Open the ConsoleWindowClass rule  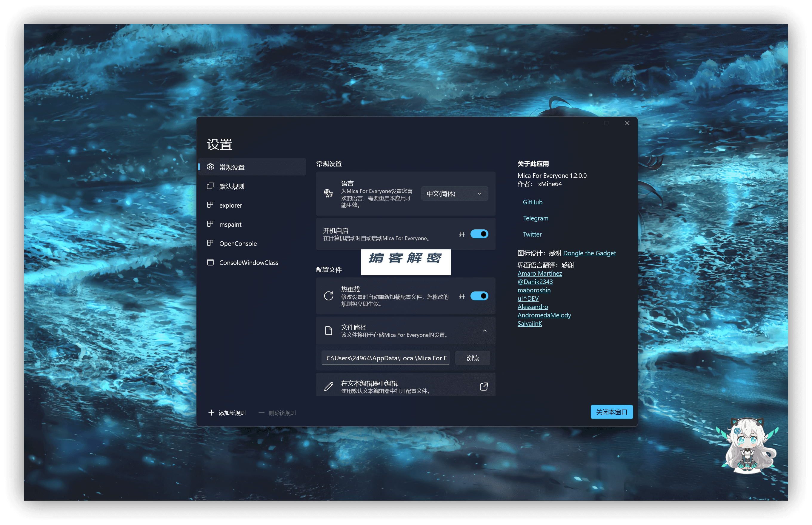[x=252, y=262]
